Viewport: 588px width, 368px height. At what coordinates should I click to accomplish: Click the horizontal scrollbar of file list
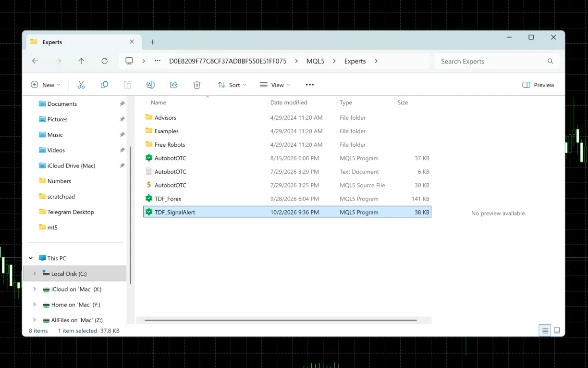tap(281, 320)
